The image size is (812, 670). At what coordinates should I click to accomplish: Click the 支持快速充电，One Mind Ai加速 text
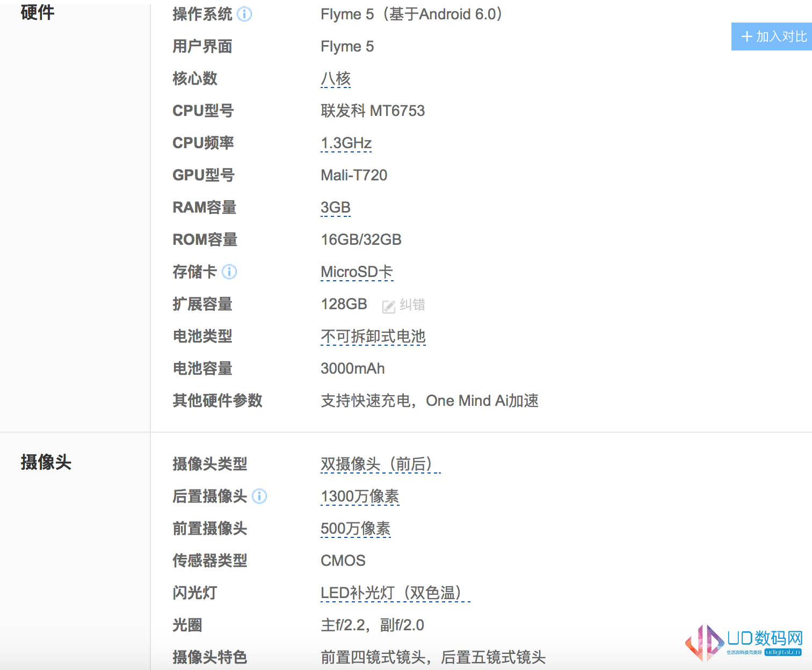point(430,400)
